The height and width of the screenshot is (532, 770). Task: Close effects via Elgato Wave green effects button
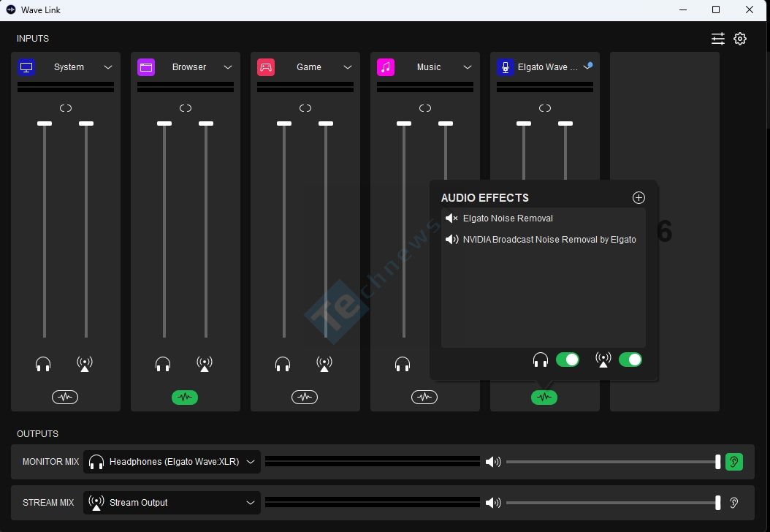pyautogui.click(x=544, y=397)
